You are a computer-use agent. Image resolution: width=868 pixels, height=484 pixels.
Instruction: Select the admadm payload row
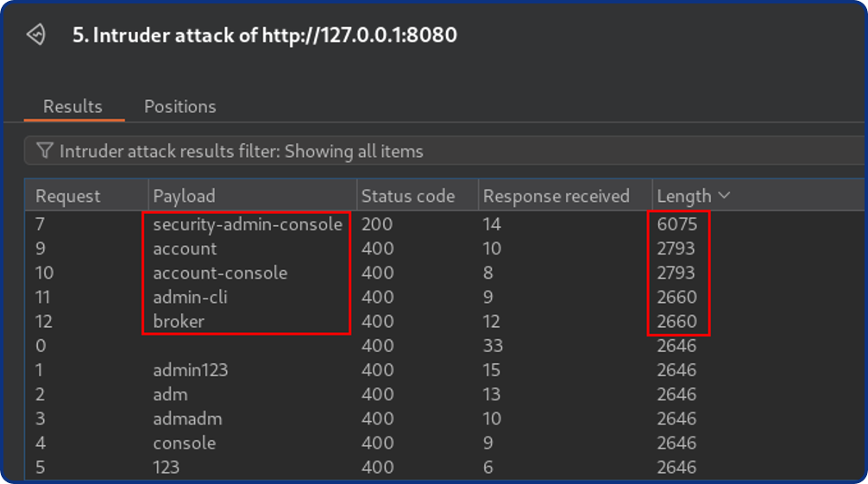tap(187, 418)
